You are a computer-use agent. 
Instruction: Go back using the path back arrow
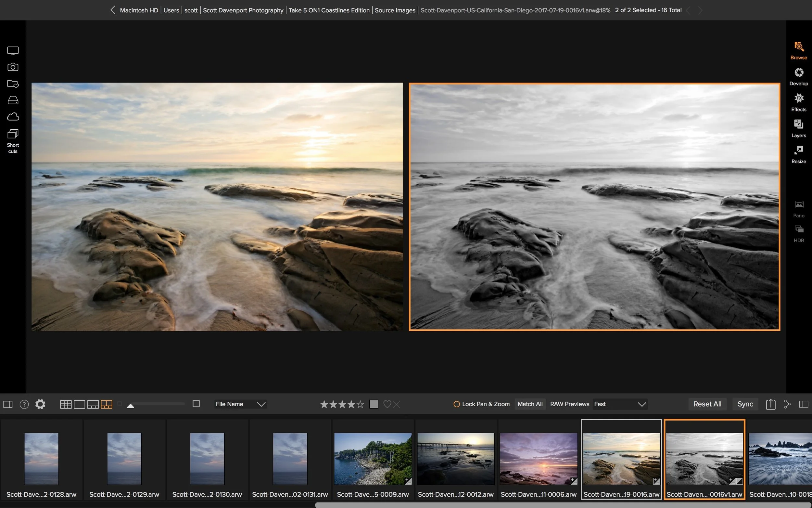tap(113, 10)
